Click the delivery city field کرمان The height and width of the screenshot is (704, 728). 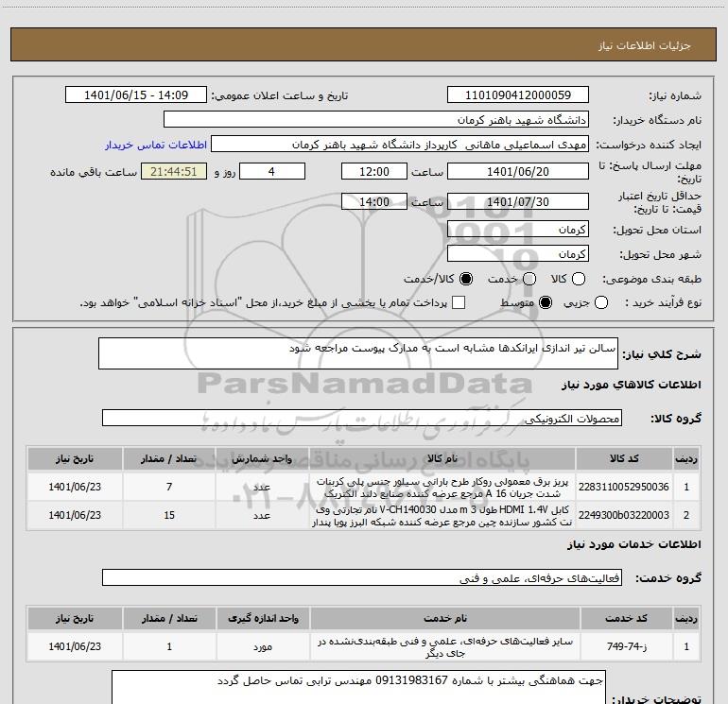518,253
